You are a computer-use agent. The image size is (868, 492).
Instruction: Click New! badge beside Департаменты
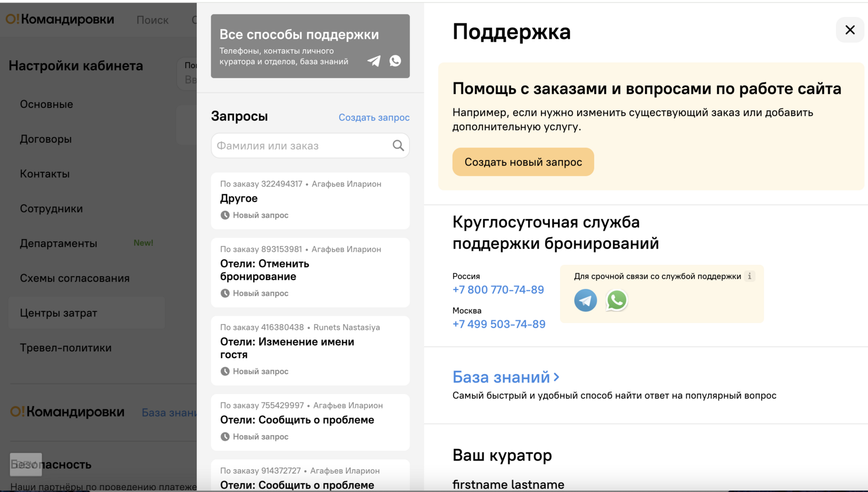pyautogui.click(x=143, y=243)
